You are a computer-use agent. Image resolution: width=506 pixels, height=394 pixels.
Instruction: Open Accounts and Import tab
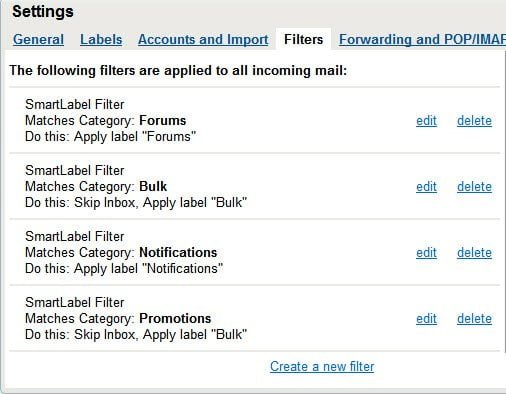click(203, 39)
